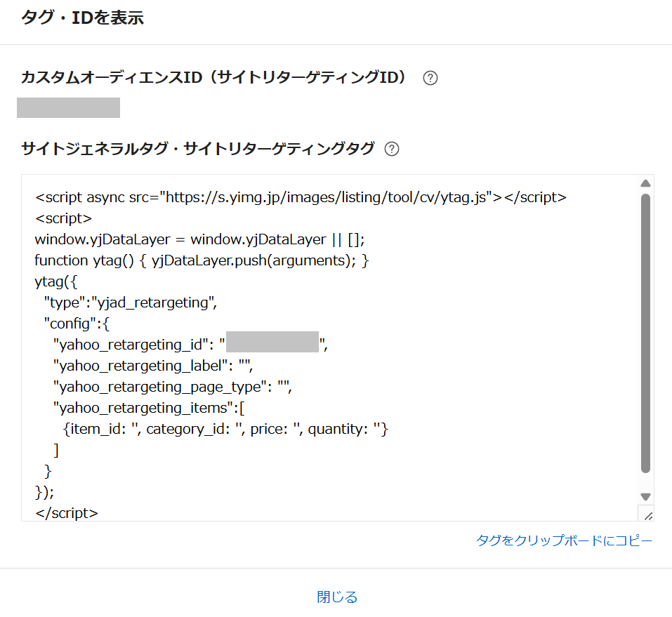Click the "yahoo_retargeting_page_type" line
Viewport: 672px width, 617px height.
173,387
